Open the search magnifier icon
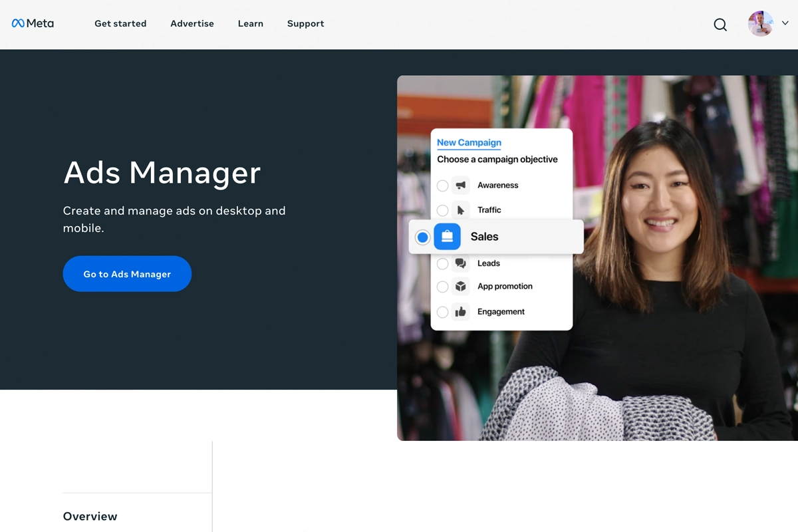 pyautogui.click(x=720, y=25)
